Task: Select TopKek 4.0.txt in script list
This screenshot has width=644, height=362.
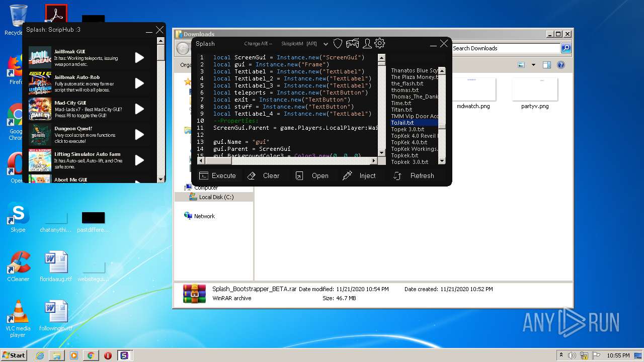Action: pyautogui.click(x=409, y=142)
